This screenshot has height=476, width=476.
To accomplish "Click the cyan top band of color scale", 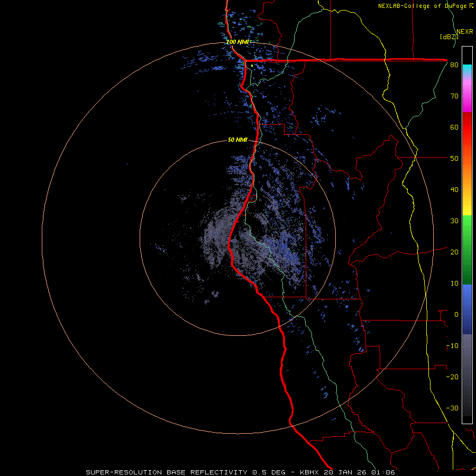I will [467, 70].
